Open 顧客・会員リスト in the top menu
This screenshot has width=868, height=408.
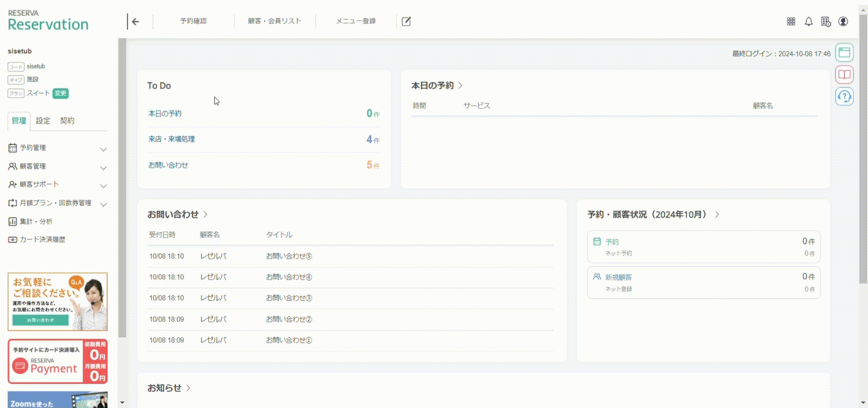(275, 21)
